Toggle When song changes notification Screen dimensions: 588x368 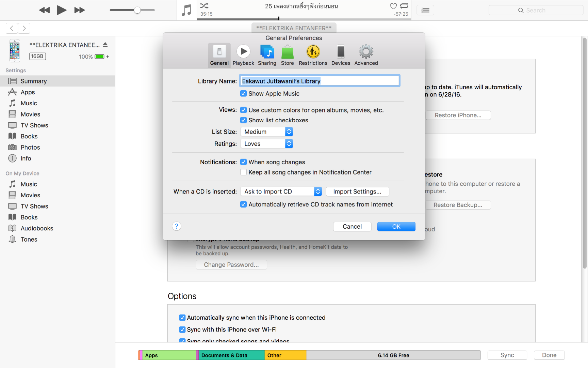tap(243, 162)
